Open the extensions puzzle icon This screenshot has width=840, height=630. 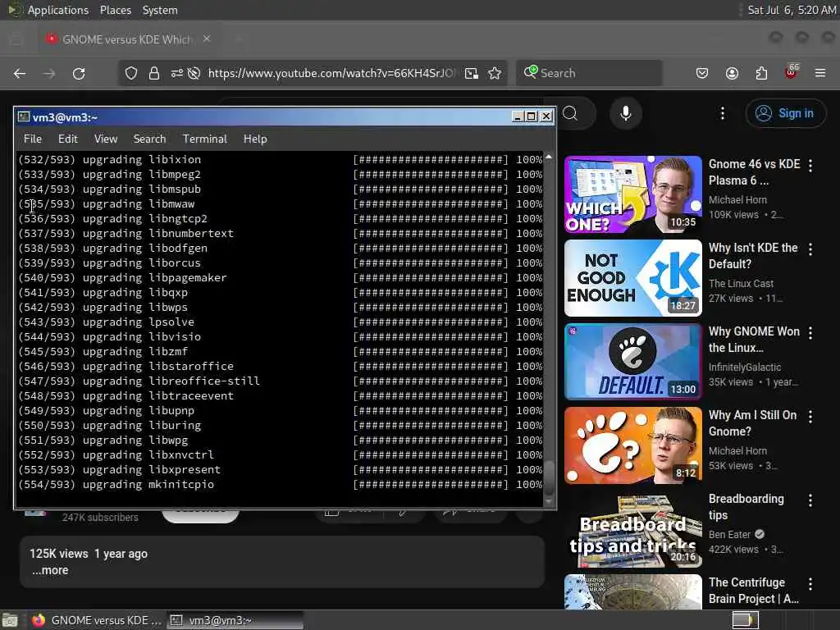pos(761,73)
